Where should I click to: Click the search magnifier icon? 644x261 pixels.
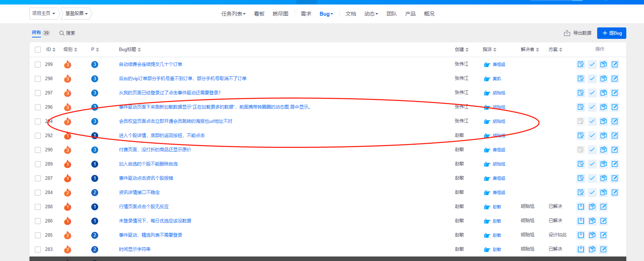pyautogui.click(x=62, y=33)
